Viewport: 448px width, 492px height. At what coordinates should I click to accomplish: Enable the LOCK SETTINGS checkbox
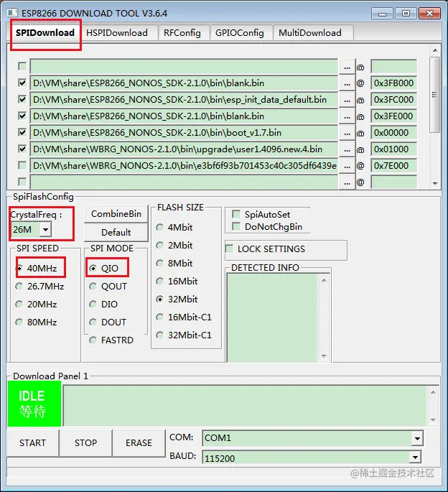pos(229,249)
